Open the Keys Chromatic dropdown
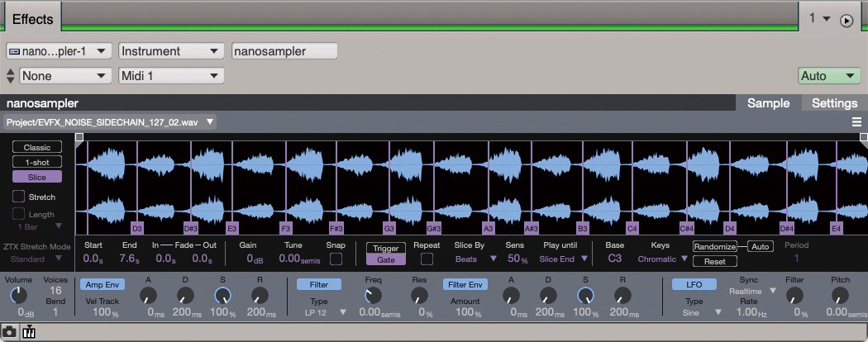 click(x=663, y=259)
